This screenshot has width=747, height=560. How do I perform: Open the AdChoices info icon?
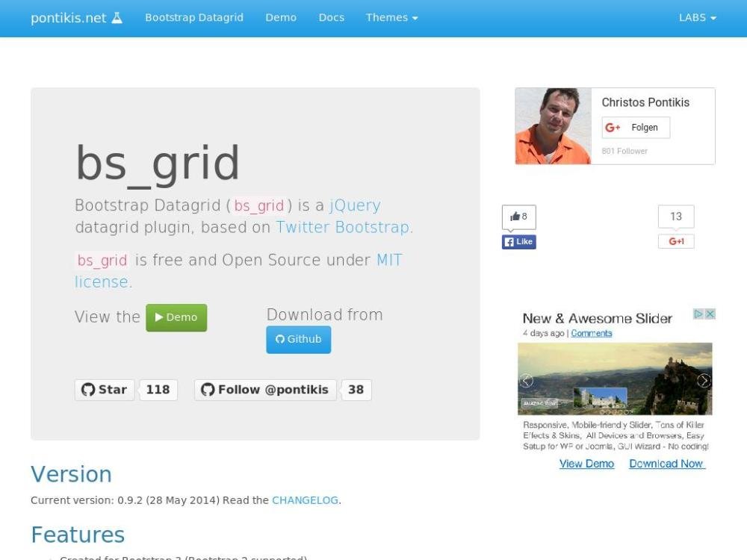(699, 314)
